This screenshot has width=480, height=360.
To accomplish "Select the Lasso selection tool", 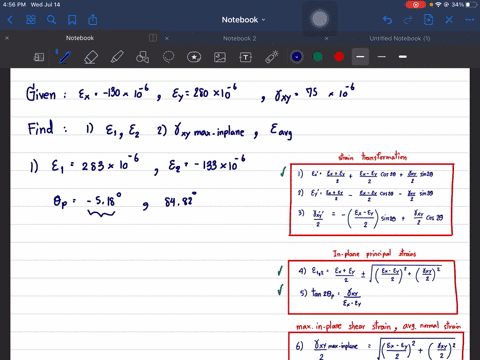I will tap(168, 57).
